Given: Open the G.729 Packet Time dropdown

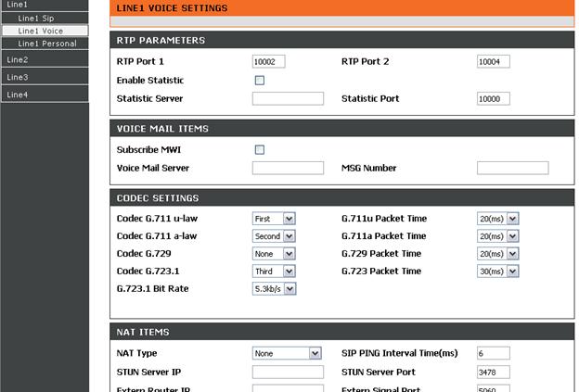Looking at the screenshot, I should pos(497,253).
